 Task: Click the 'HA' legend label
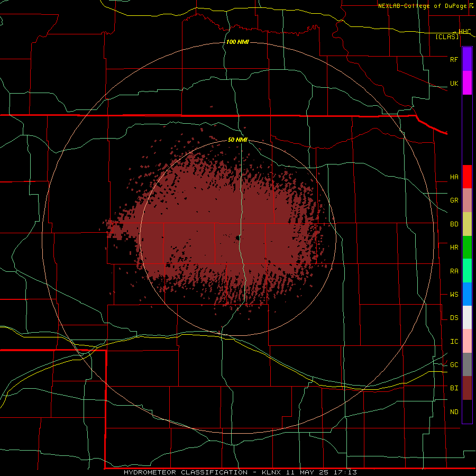(x=454, y=177)
